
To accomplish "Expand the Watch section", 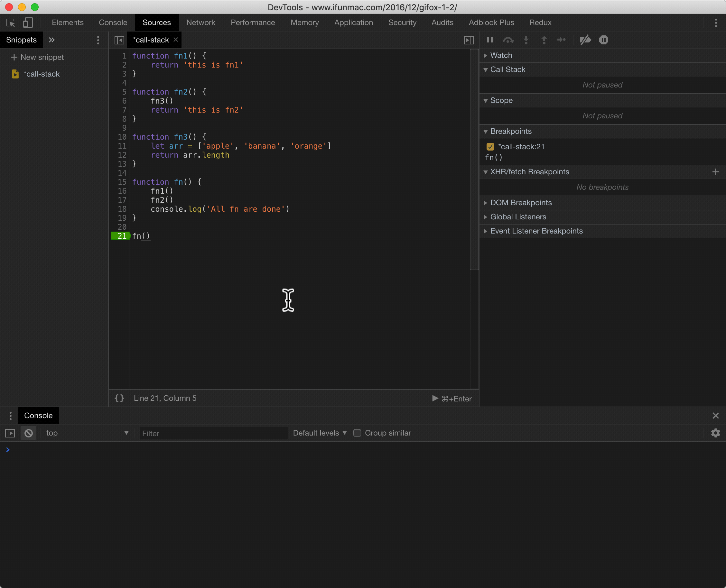I will (x=501, y=55).
